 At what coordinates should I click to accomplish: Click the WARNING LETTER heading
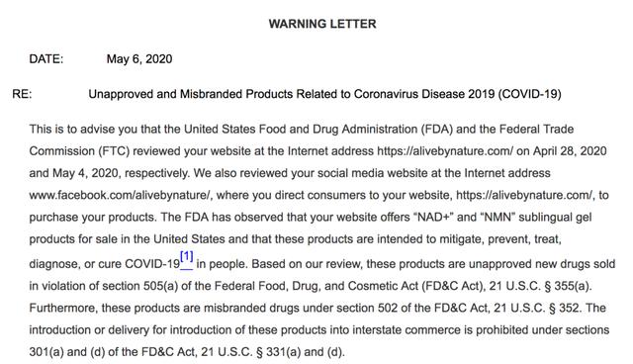[322, 24]
